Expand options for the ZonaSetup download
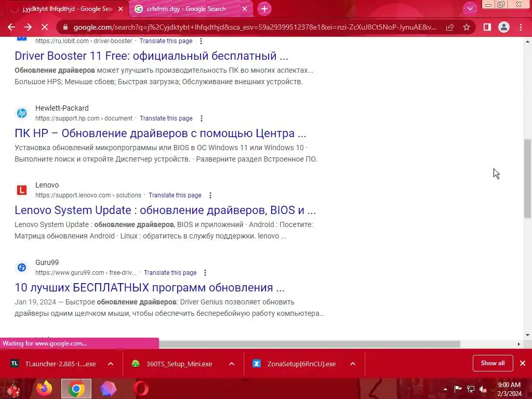The height and width of the screenshot is (399, 532). coord(353,364)
